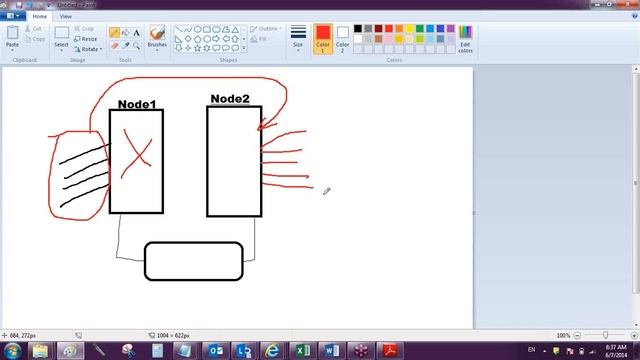This screenshot has width=640, height=360.
Task: Expand the Paste dropdown arrow
Action: tap(12, 50)
